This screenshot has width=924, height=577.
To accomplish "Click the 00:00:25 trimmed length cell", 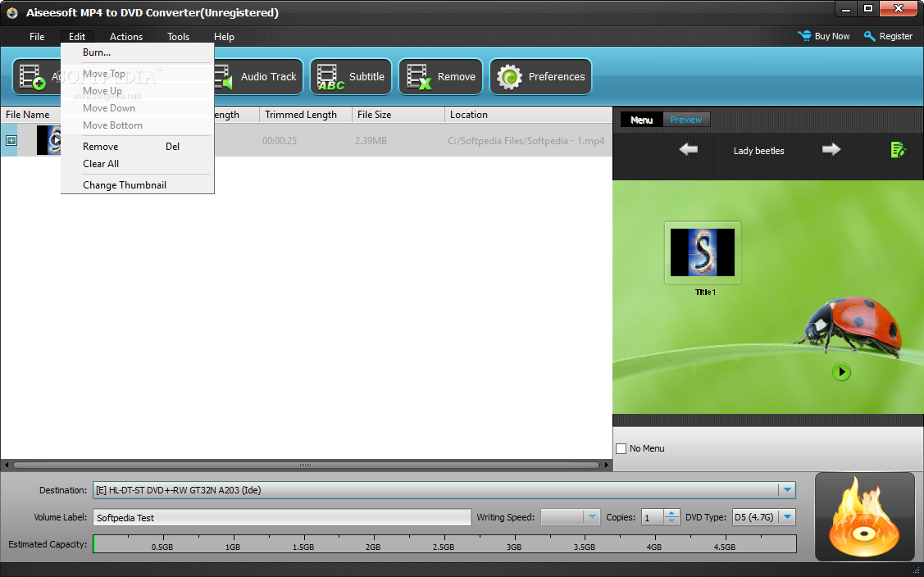I will coord(280,141).
